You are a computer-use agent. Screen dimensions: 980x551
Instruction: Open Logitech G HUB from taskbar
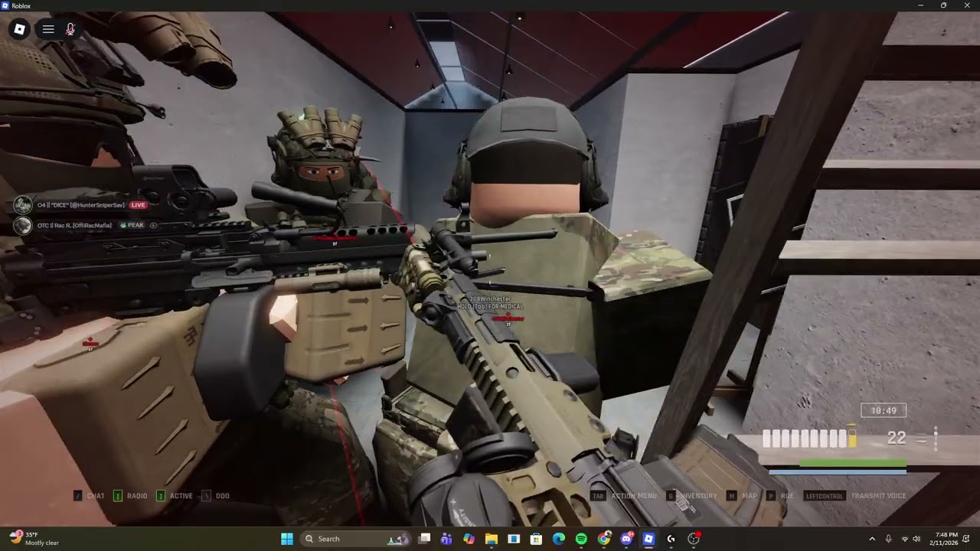pyautogui.click(x=671, y=539)
